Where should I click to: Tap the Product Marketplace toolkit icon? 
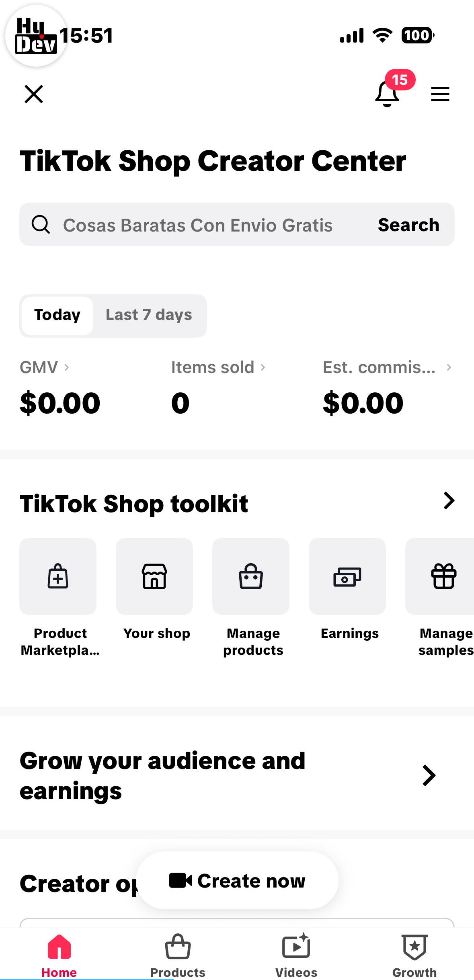[58, 576]
